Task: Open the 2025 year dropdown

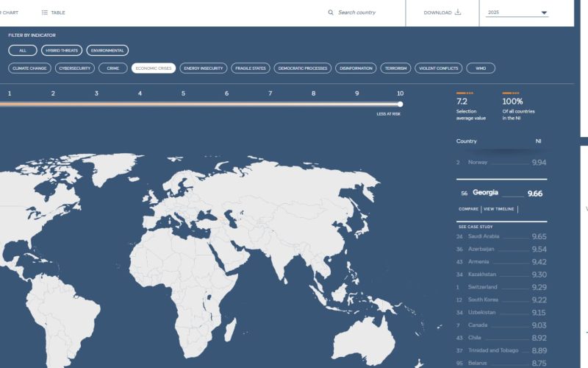Action: click(x=517, y=13)
